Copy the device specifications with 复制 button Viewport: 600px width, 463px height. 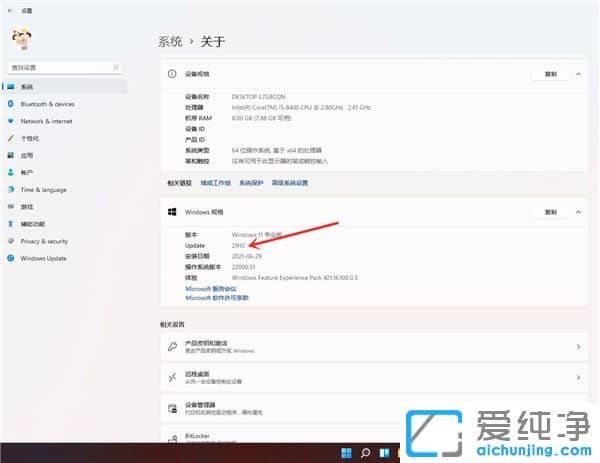(x=550, y=74)
